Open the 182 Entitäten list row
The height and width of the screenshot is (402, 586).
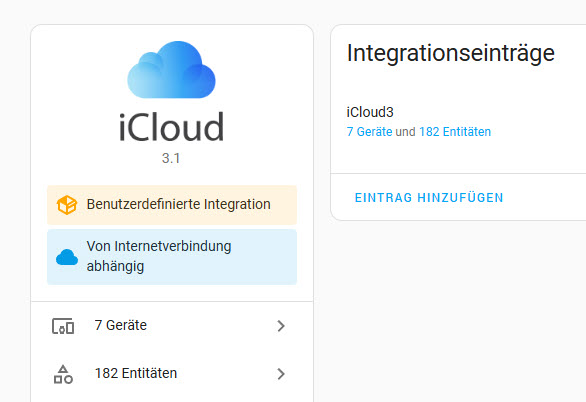[x=172, y=374]
